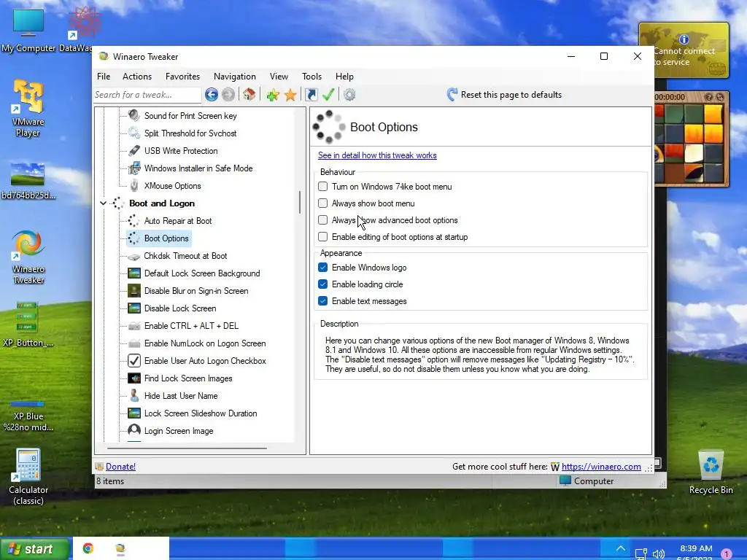Click See in detail how this tweak works
Viewport: 747px width, 560px height.
(x=377, y=155)
